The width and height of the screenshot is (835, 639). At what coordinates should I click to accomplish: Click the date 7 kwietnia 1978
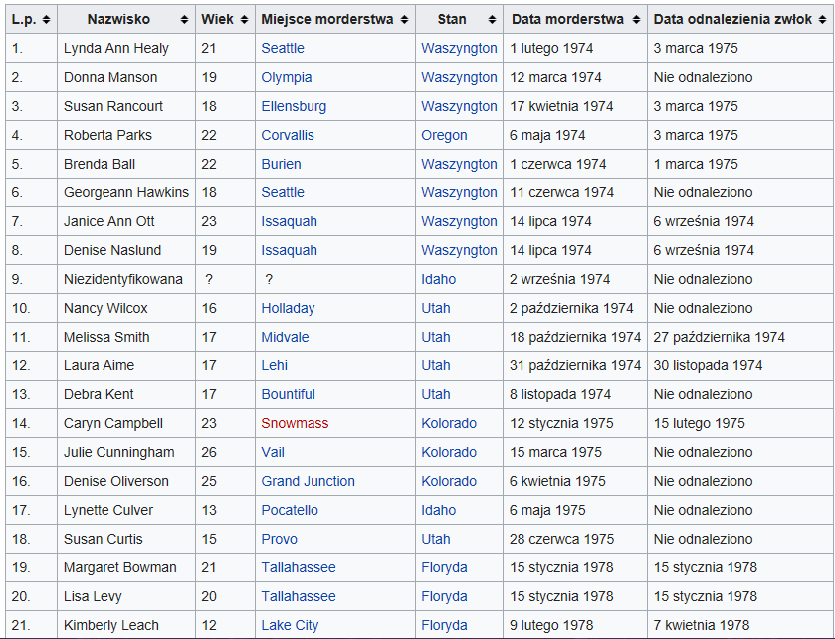pos(701,625)
